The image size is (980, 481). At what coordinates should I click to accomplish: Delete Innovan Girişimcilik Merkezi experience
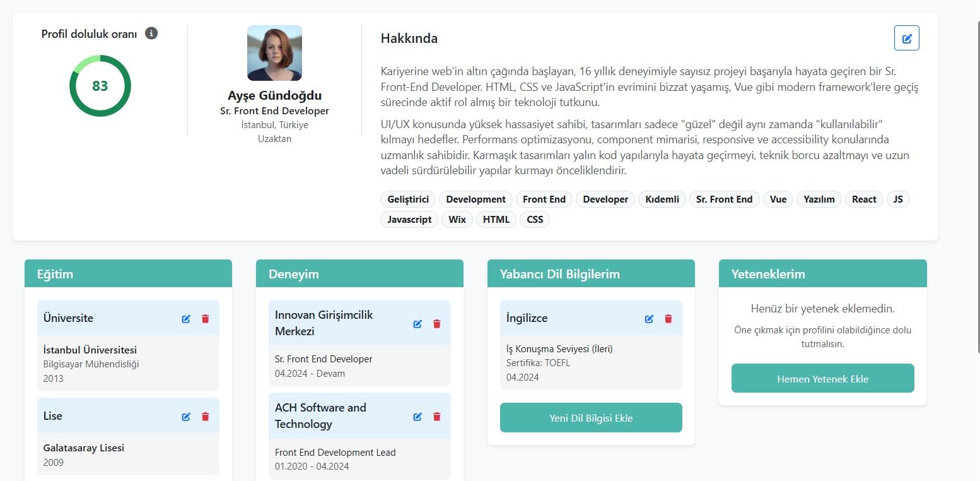point(436,324)
